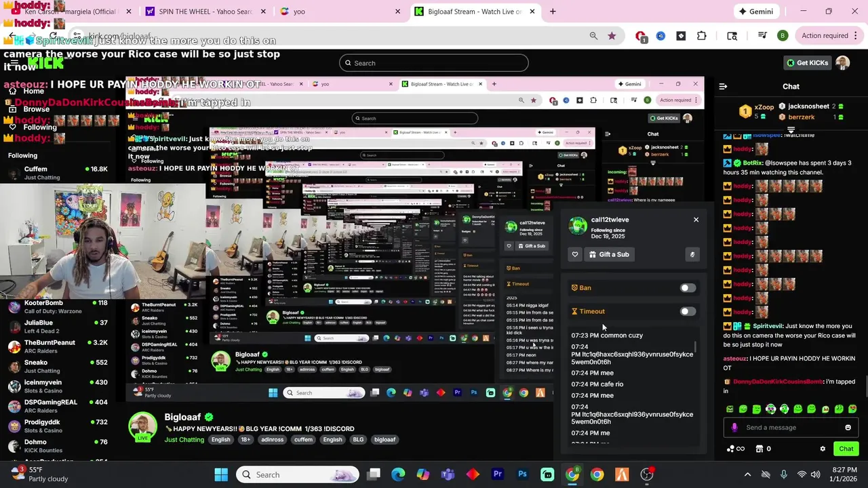The width and height of the screenshot is (868, 488).
Task: Open the Kick profile avatar menu
Action: 843,63
